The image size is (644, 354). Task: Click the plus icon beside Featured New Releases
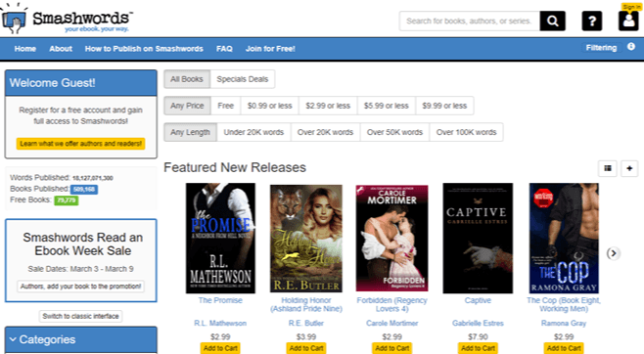pos(629,168)
